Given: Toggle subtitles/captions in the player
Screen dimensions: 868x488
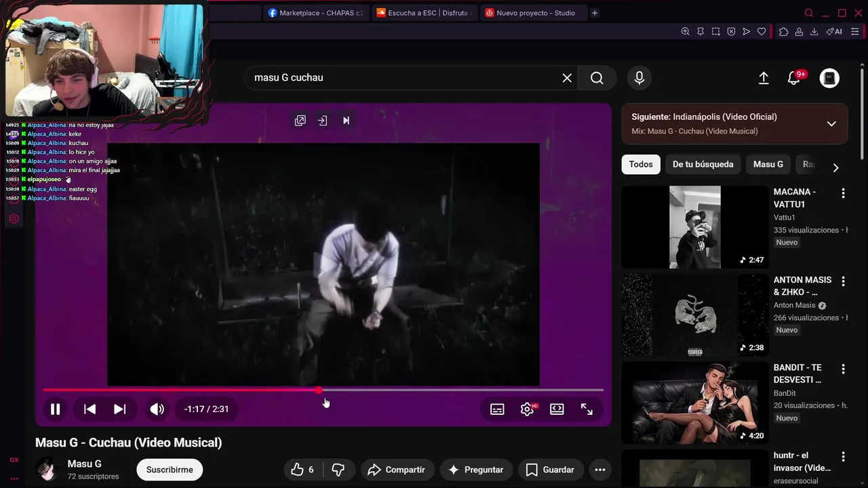Looking at the screenshot, I should pyautogui.click(x=497, y=409).
